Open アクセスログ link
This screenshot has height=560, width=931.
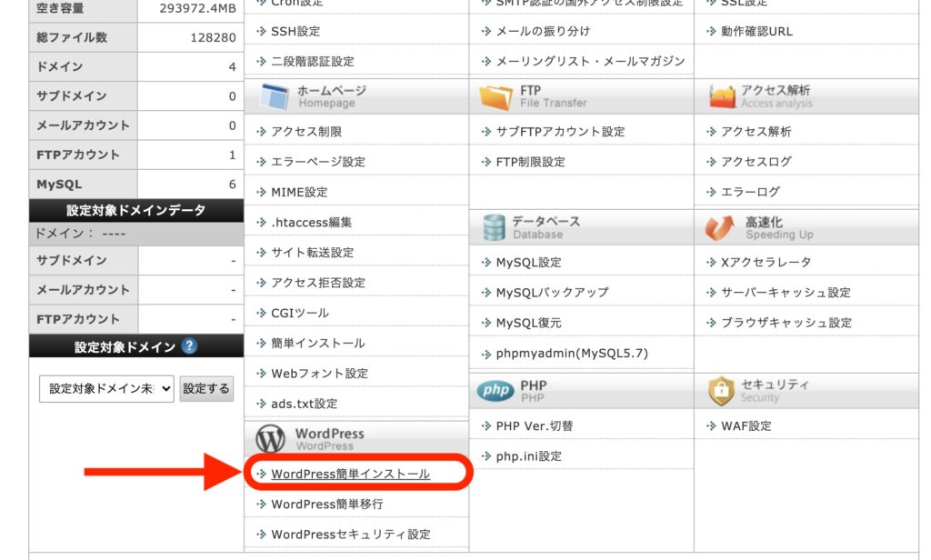click(x=756, y=162)
